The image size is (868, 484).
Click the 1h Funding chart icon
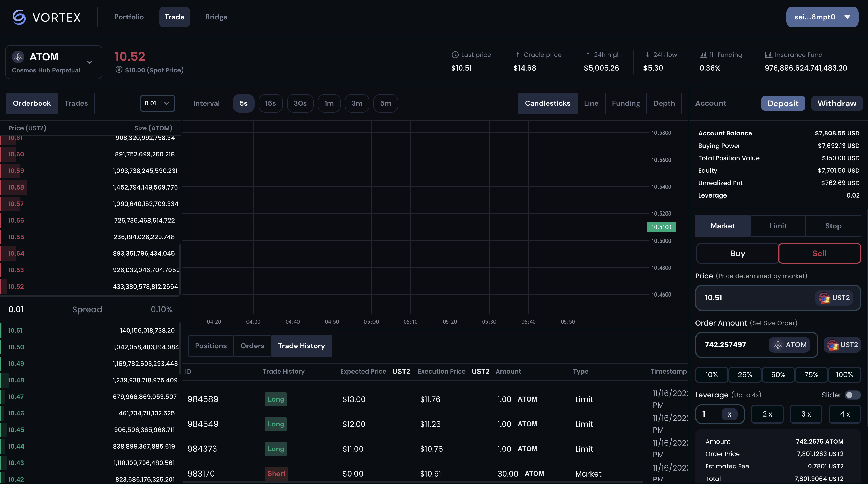[703, 55]
